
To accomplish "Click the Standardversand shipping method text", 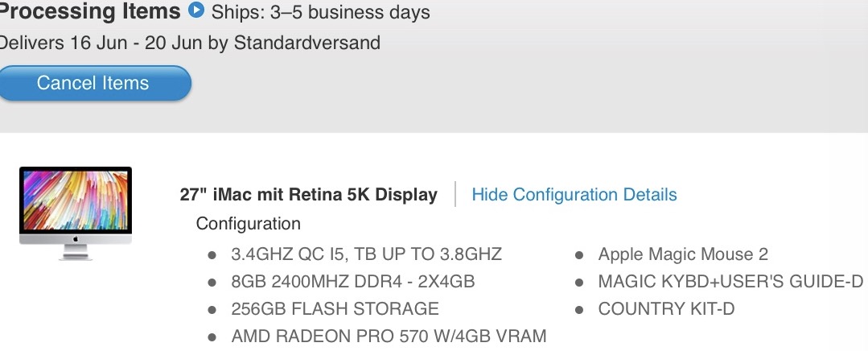I will point(307,43).
